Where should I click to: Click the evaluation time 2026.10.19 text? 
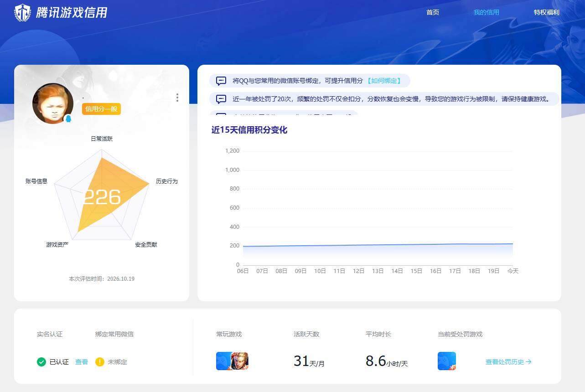[102, 279]
